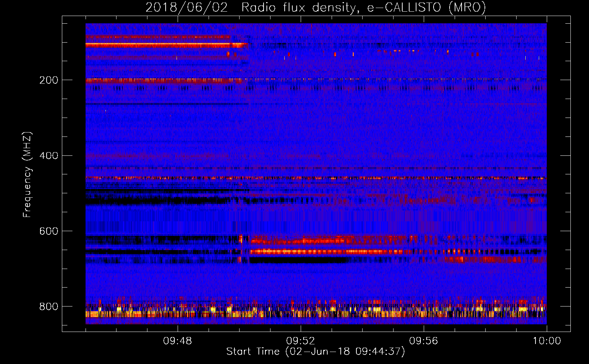Select the 400 frequency tick label
The width and height of the screenshot is (589, 364).
[49, 155]
